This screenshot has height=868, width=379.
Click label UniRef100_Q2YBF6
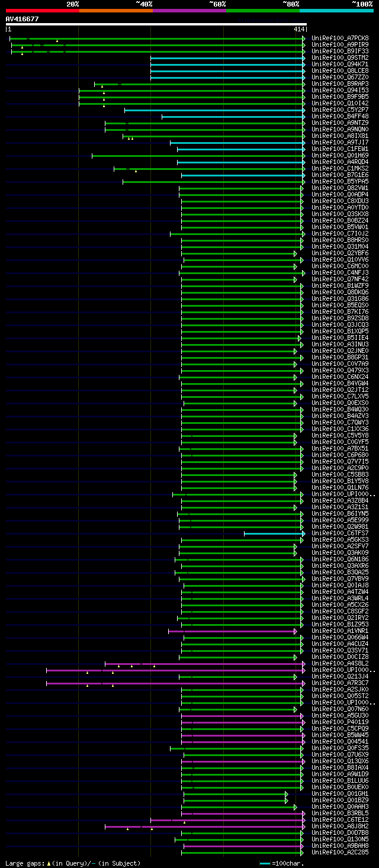coord(340,253)
